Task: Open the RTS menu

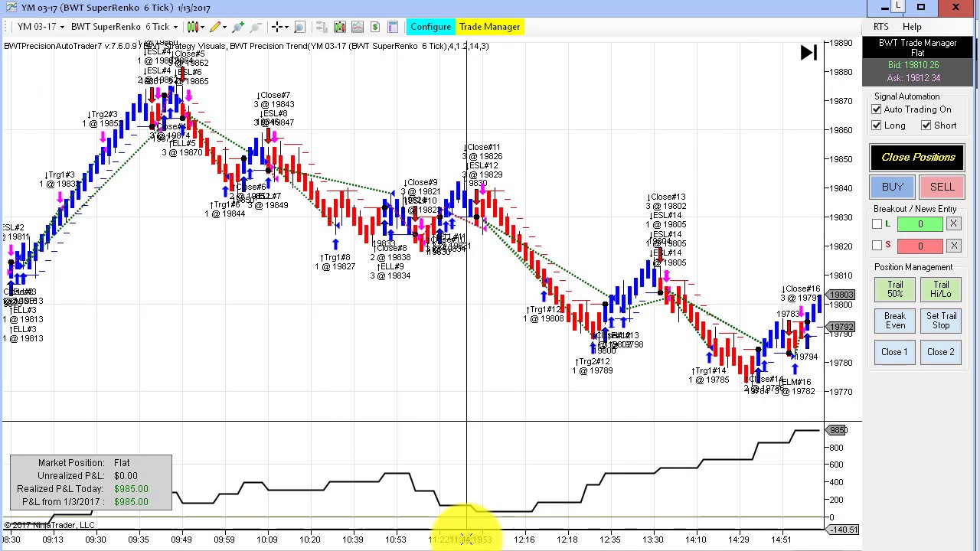Action: (x=881, y=27)
